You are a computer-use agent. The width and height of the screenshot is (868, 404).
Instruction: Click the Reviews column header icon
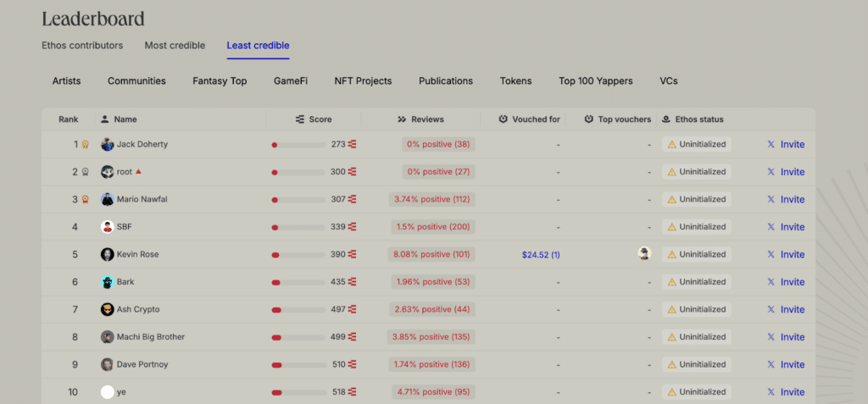(x=403, y=119)
